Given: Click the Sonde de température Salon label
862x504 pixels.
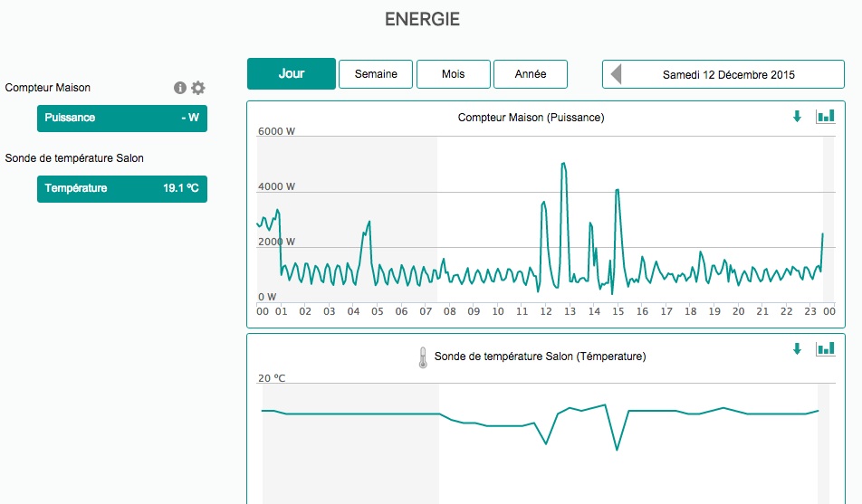Looking at the screenshot, I should (74, 158).
